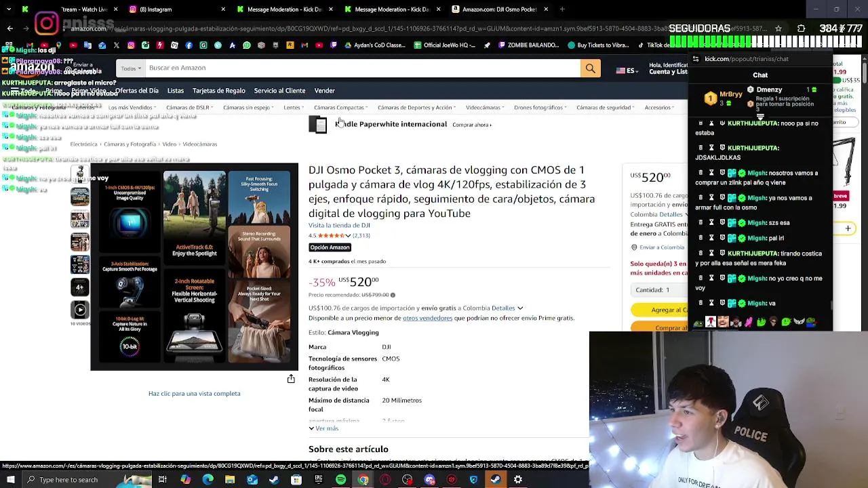
Task: Click main DJI Osmo product image
Action: [195, 267]
